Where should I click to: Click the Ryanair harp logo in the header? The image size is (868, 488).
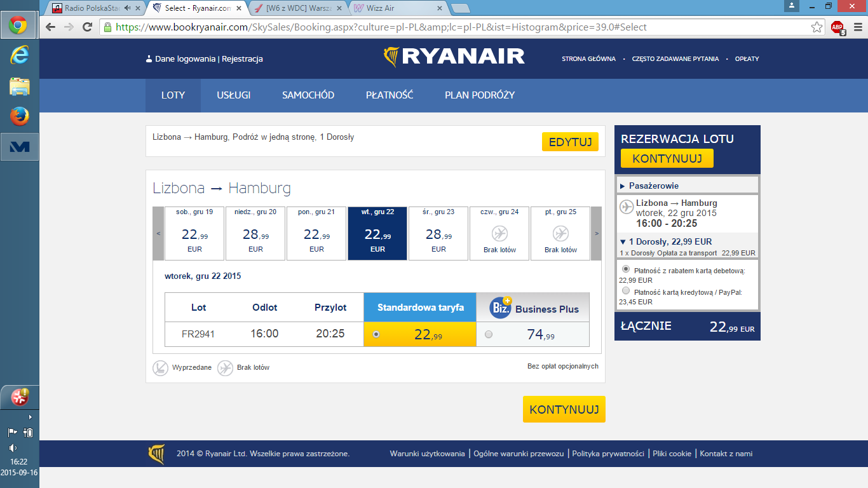coord(391,57)
